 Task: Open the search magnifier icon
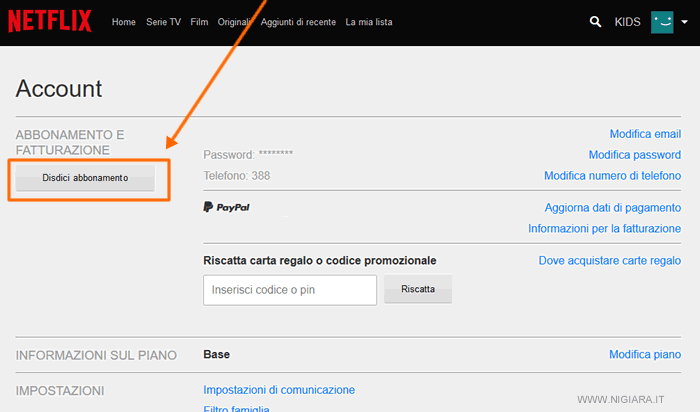point(597,21)
